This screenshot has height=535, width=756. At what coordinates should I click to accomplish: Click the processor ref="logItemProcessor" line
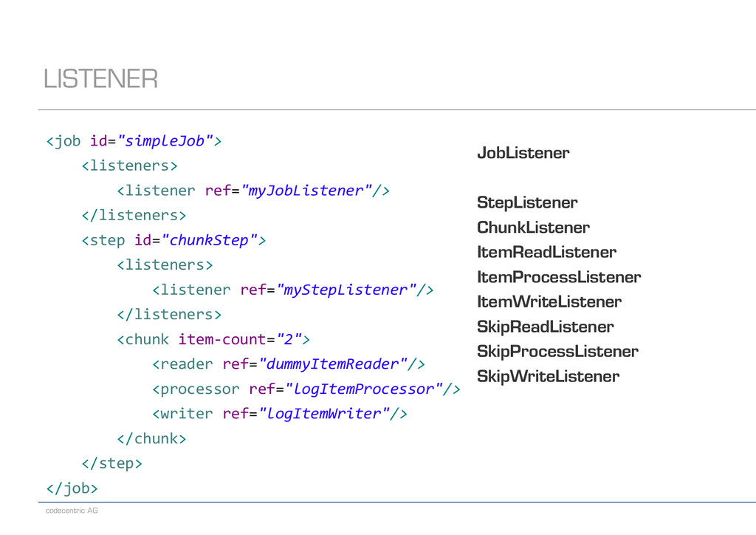(x=306, y=389)
